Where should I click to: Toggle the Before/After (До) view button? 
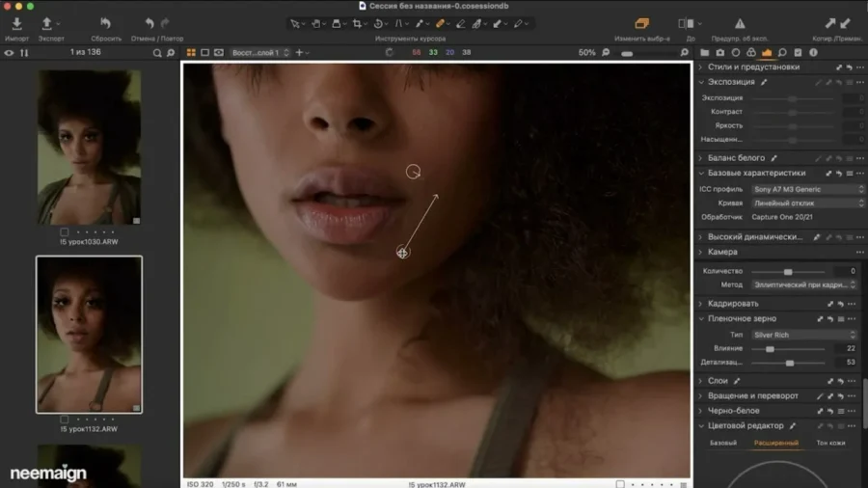[686, 23]
